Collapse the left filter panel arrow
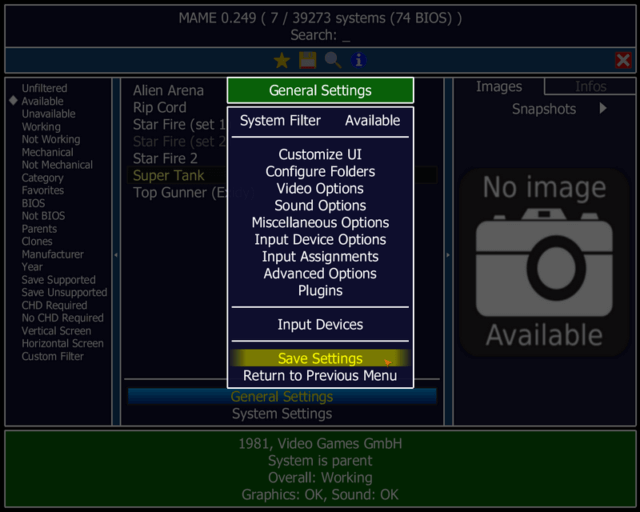640x512 pixels. (116, 255)
